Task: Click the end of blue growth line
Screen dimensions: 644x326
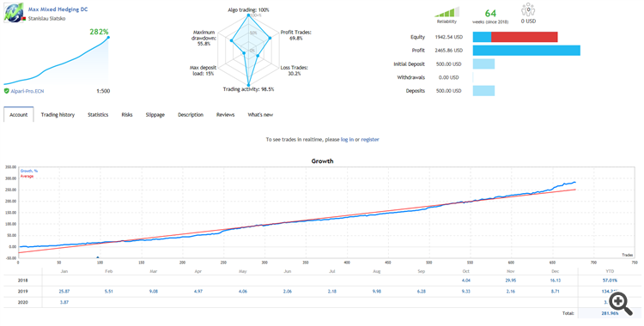Action: (x=574, y=182)
